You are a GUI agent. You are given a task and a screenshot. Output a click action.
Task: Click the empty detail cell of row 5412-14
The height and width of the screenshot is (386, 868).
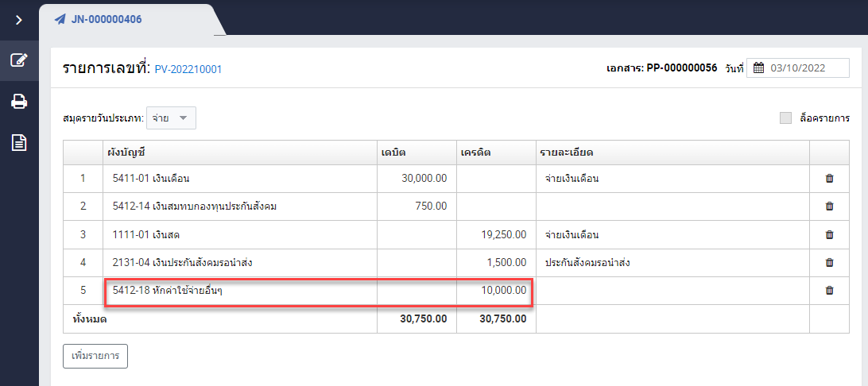(x=672, y=207)
